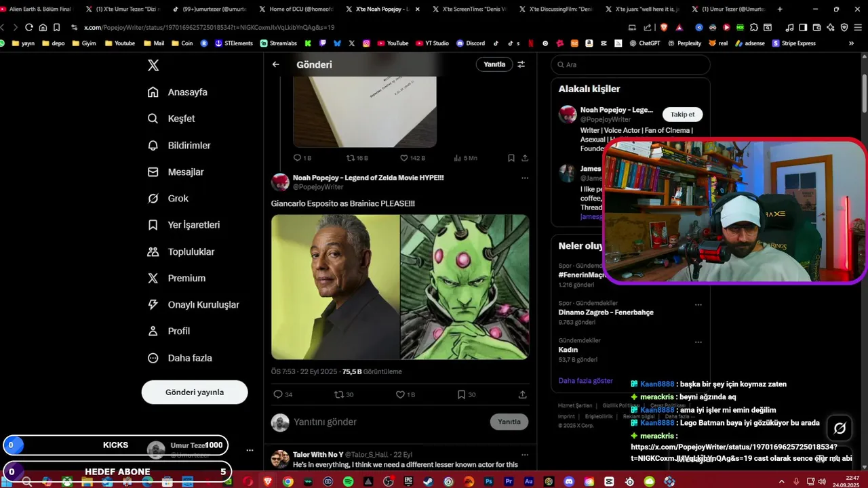This screenshot has width=868, height=488.
Task: Open Topluluklar communities
Action: point(181,251)
